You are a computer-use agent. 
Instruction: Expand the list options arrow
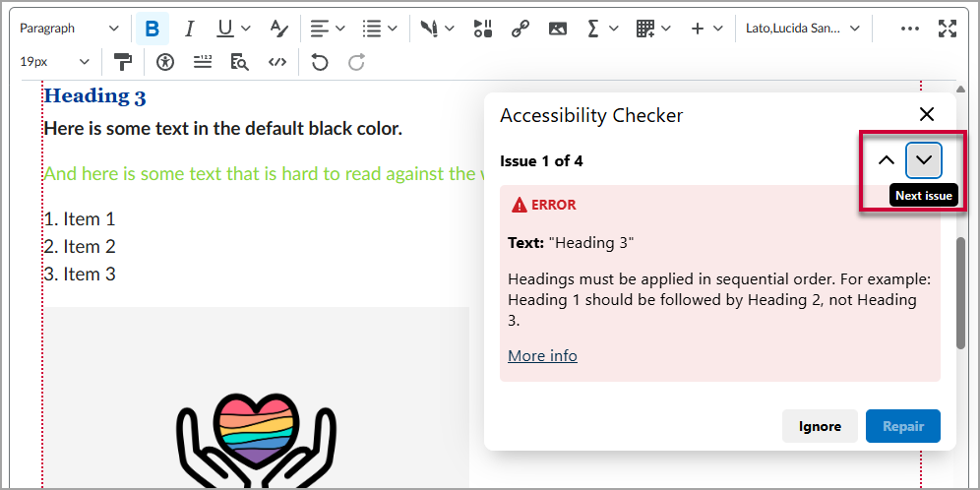pos(393,29)
